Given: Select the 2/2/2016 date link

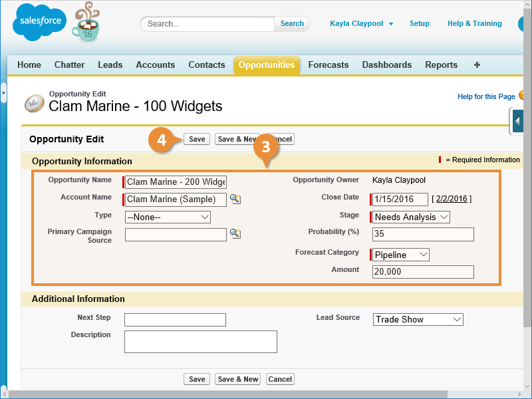Looking at the screenshot, I should (x=452, y=199).
